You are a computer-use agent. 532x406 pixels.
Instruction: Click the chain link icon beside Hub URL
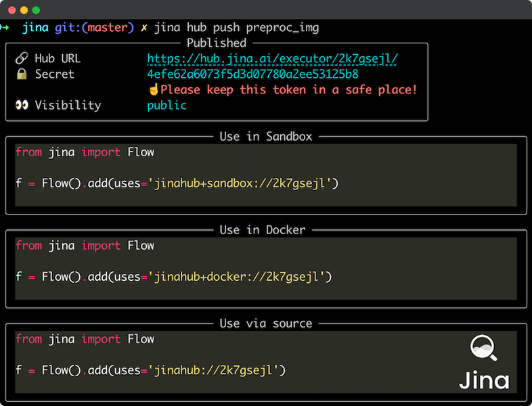22,58
